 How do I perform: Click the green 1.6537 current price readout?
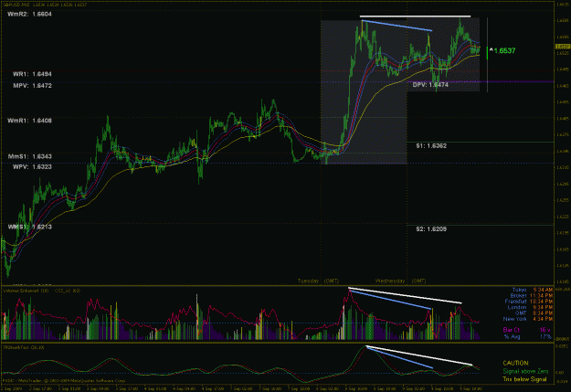point(502,50)
